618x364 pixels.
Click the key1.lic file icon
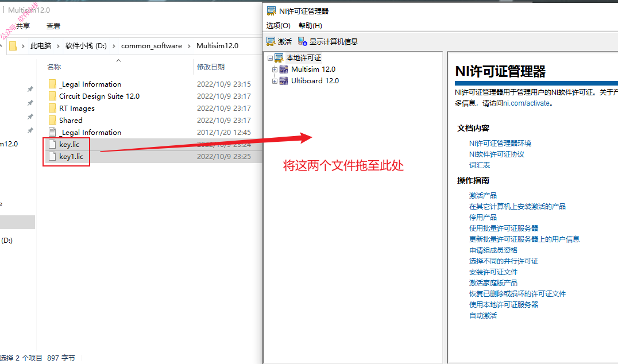[52, 156]
